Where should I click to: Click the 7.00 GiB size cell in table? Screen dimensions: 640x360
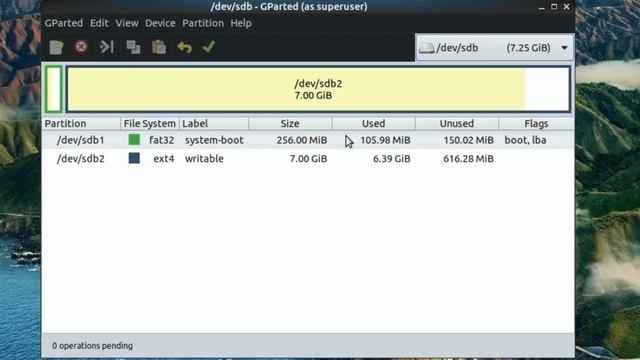309,158
